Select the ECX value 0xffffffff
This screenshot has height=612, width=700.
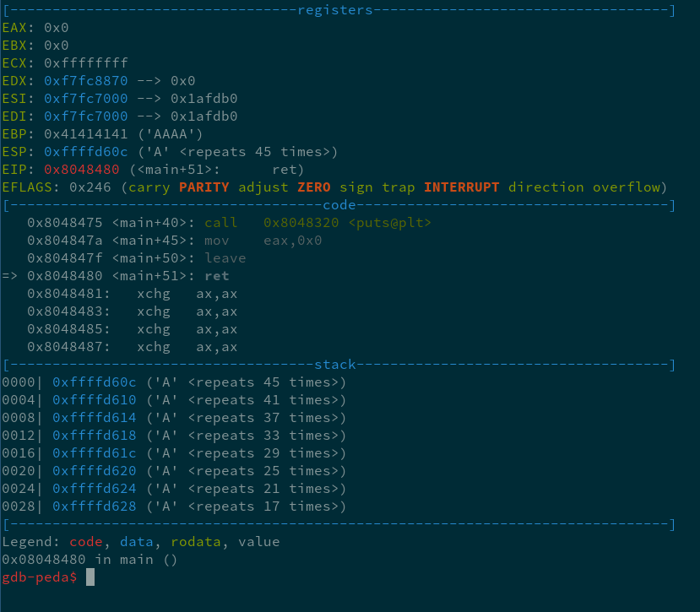(x=86, y=63)
